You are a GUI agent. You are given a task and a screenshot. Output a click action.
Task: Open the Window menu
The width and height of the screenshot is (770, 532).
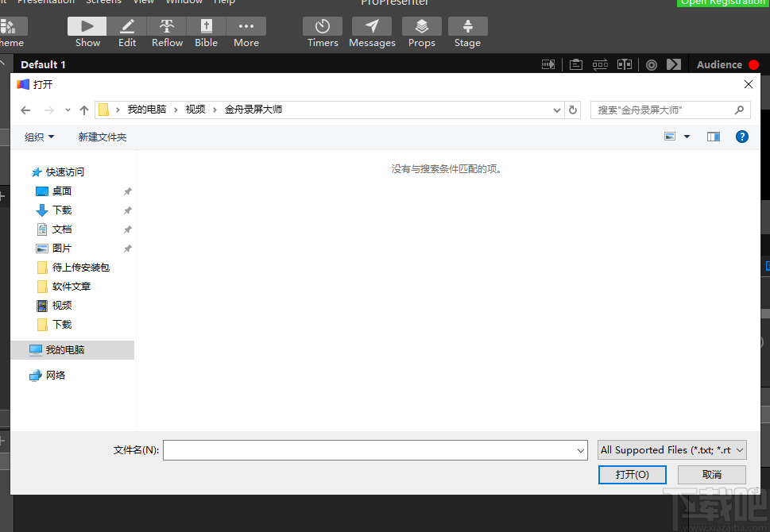coord(184,2)
